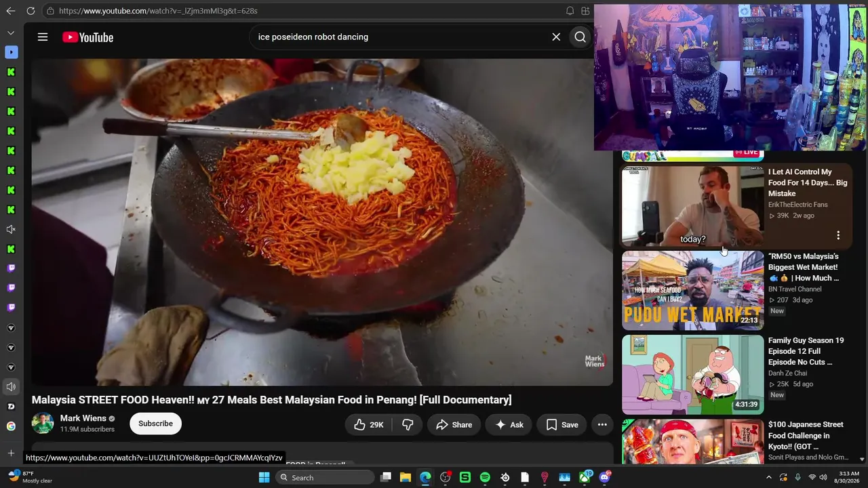Click the YouTube search input field
The width and height of the screenshot is (868, 488).
pyautogui.click(x=400, y=37)
